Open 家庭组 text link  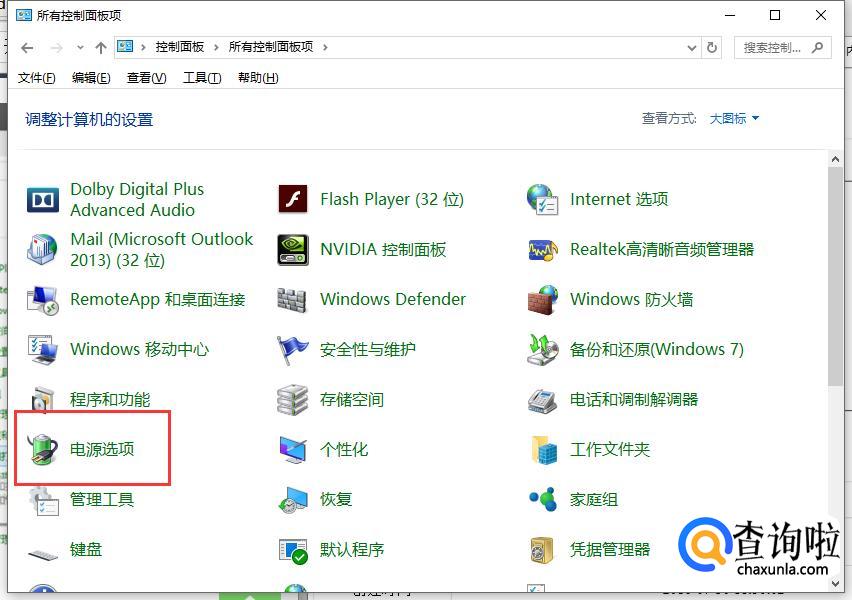tap(594, 499)
